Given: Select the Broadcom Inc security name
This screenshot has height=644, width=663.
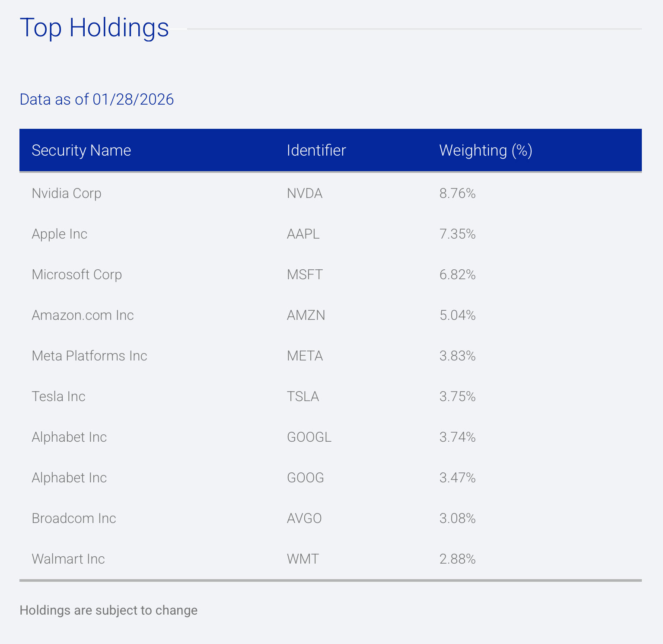Looking at the screenshot, I should [x=74, y=518].
